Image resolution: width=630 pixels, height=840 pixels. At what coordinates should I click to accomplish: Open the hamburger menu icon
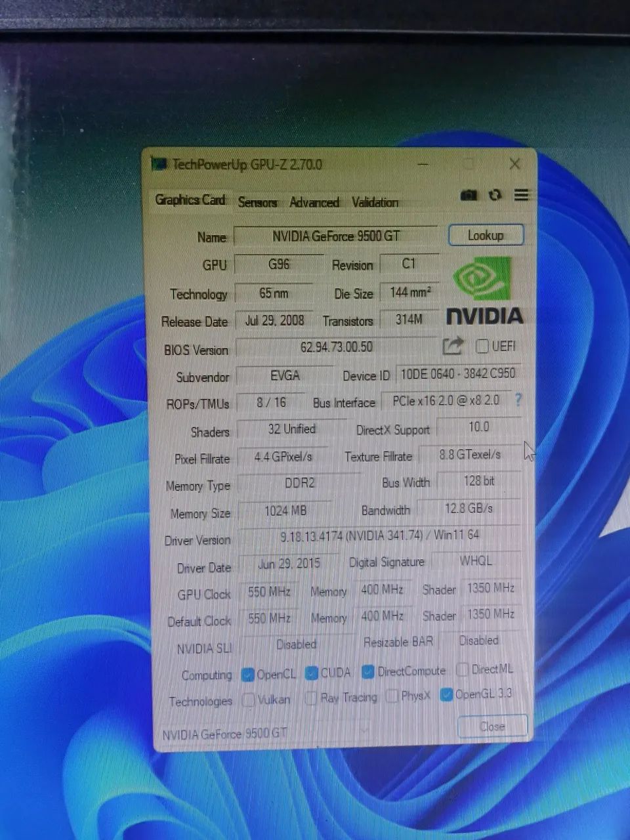tap(522, 195)
